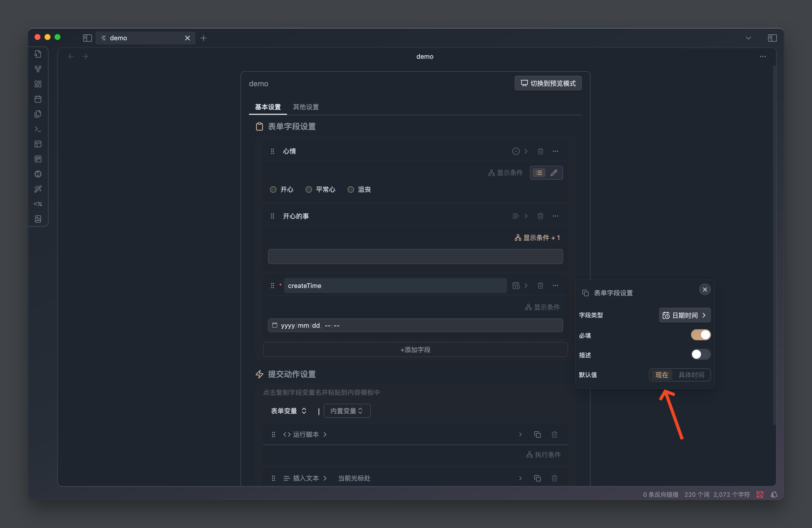Enable the 描述 description toggle

(700, 355)
